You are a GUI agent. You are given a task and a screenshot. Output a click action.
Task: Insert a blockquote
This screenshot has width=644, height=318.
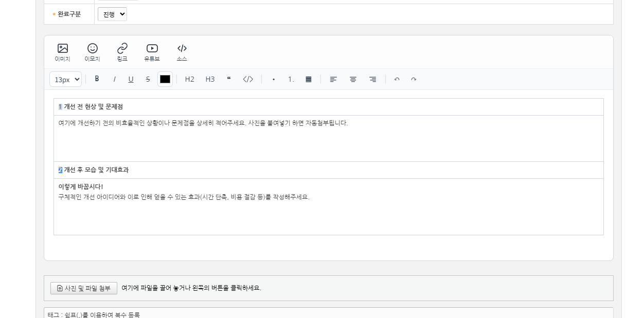[x=229, y=79]
